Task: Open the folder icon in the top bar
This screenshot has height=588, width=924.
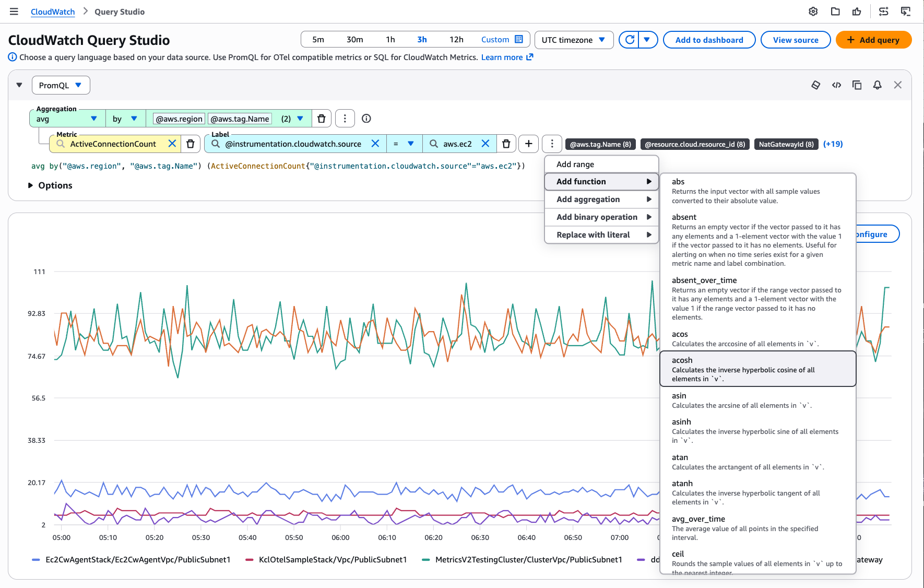Action: pyautogui.click(x=835, y=11)
